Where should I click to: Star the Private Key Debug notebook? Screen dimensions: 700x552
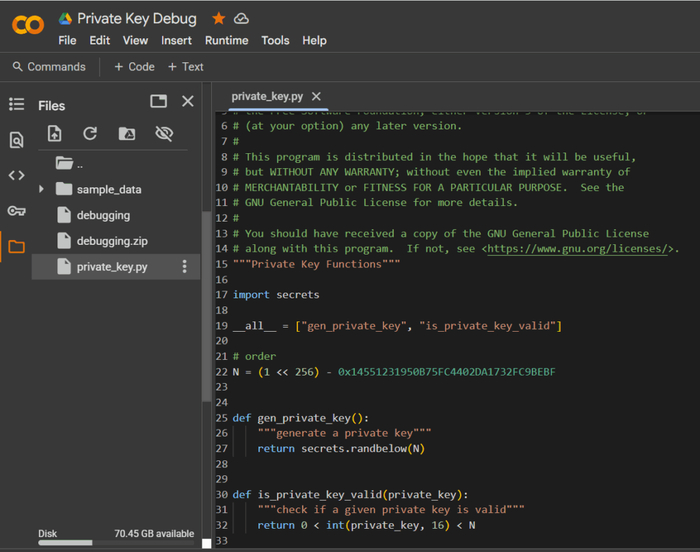tap(219, 19)
